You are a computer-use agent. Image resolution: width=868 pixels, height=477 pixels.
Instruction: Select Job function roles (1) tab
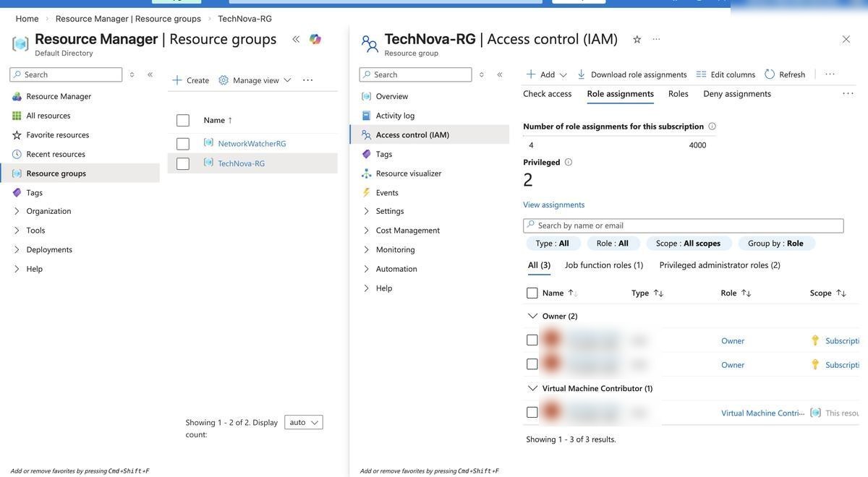pos(604,265)
